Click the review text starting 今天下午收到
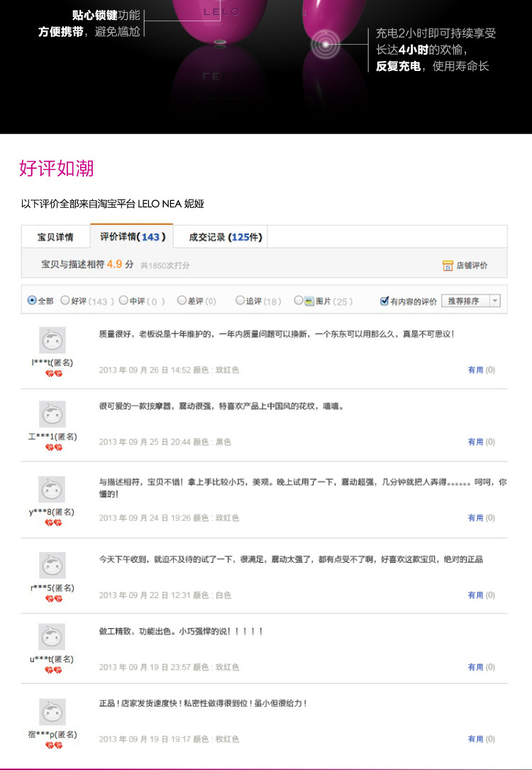This screenshot has width=532, height=770. (291, 559)
